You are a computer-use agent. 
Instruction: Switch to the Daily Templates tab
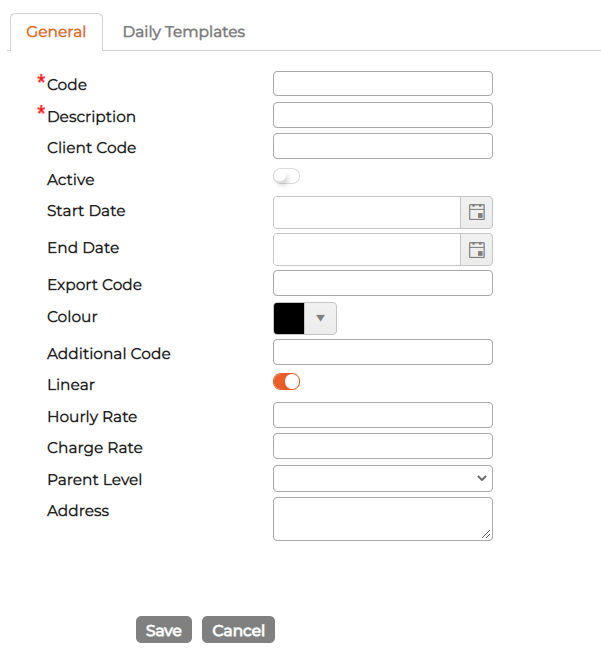coord(184,32)
